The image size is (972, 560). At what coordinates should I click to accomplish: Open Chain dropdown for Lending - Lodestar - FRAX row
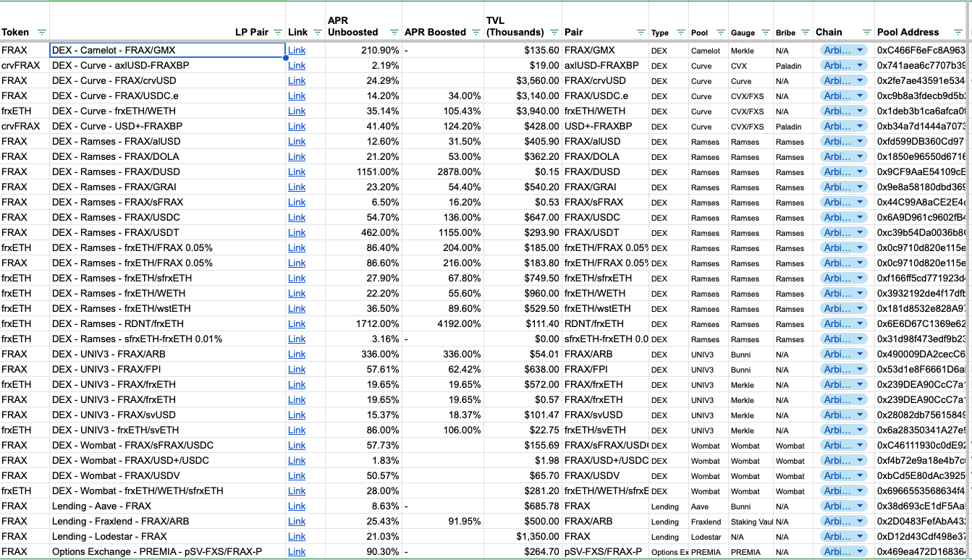(860, 536)
